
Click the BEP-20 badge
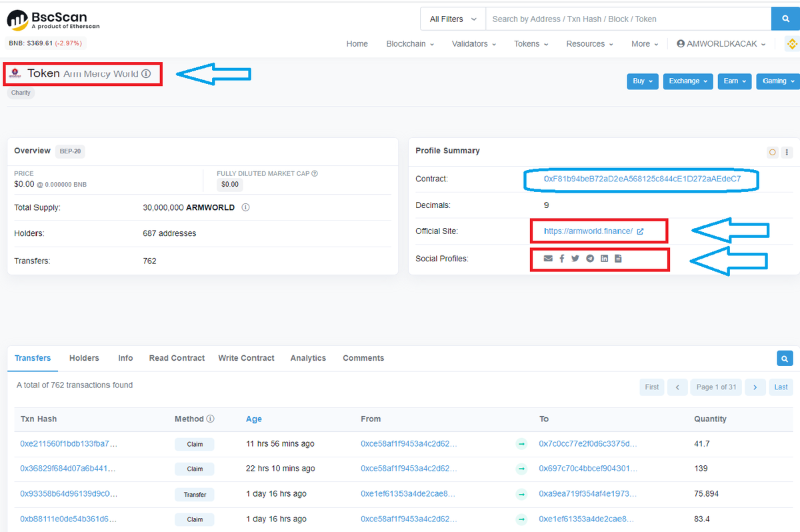(70, 151)
